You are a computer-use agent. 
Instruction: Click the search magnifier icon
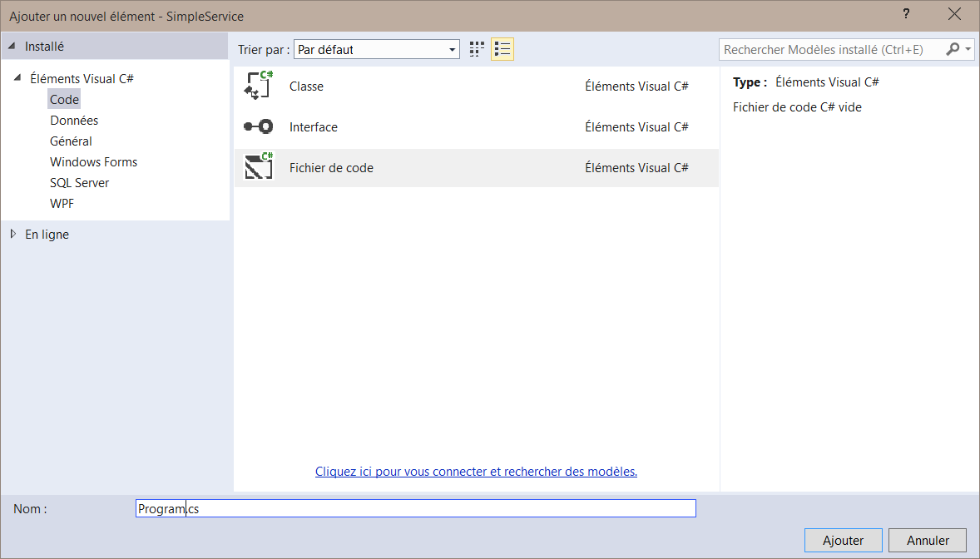953,50
